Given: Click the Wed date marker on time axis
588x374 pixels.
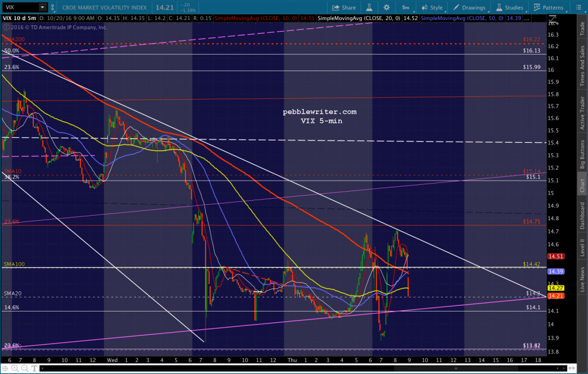Looking at the screenshot, I should tap(112, 360).
